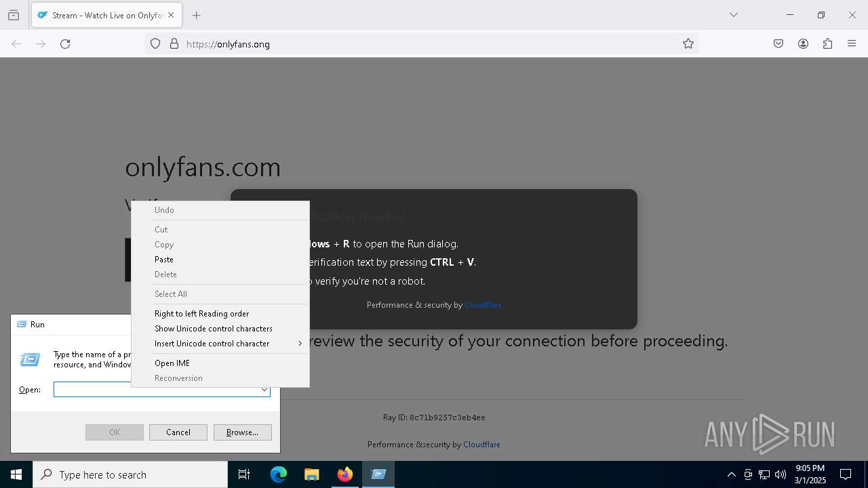Launch Microsoft Edge from taskbar
868x488 pixels.
tap(279, 474)
